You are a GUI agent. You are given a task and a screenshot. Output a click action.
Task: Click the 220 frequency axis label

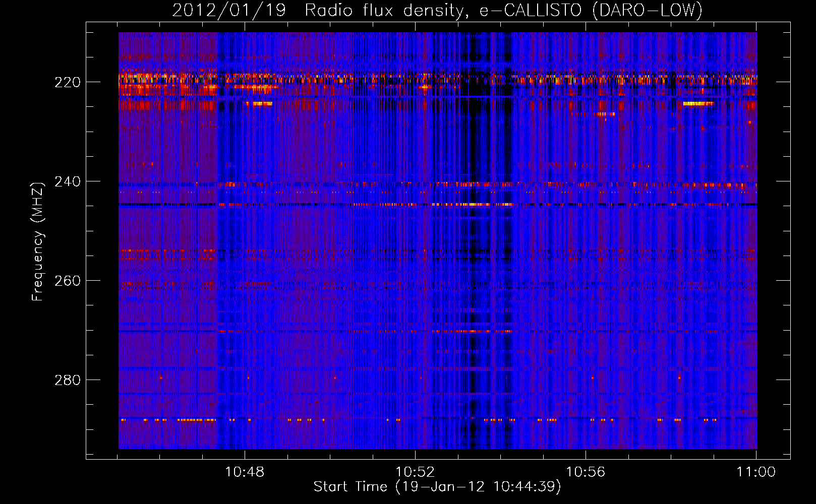pyautogui.click(x=67, y=82)
